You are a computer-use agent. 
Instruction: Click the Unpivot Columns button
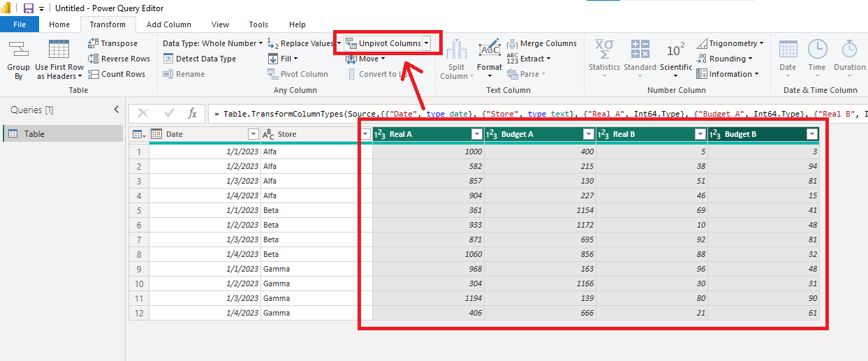click(383, 43)
